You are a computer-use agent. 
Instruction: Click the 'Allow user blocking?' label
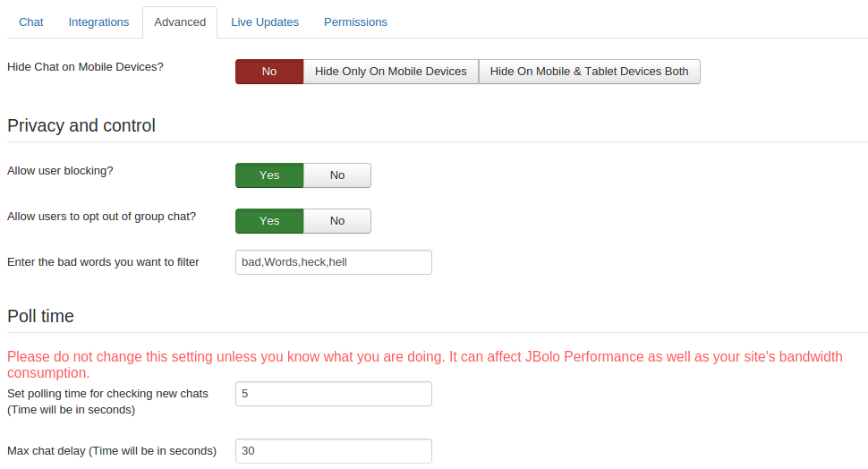pos(60,171)
